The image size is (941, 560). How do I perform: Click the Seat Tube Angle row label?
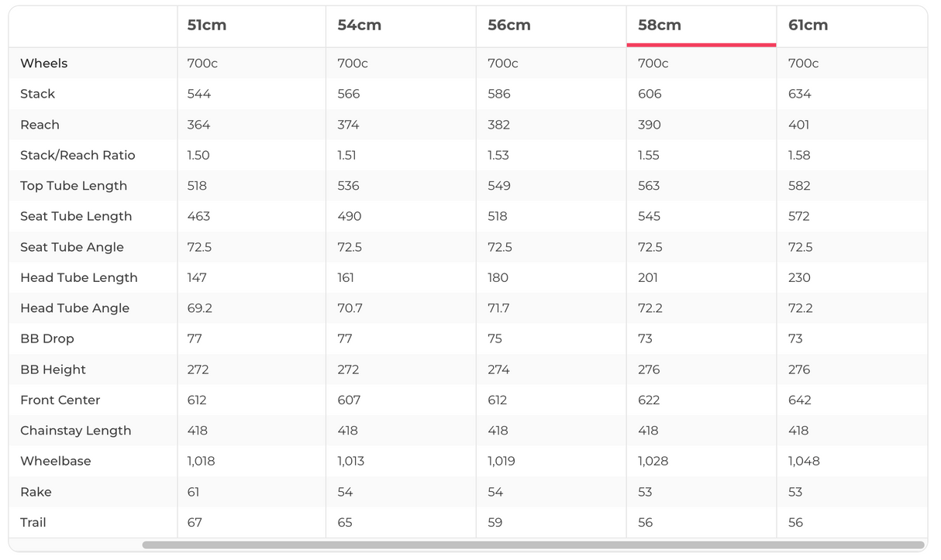72,247
